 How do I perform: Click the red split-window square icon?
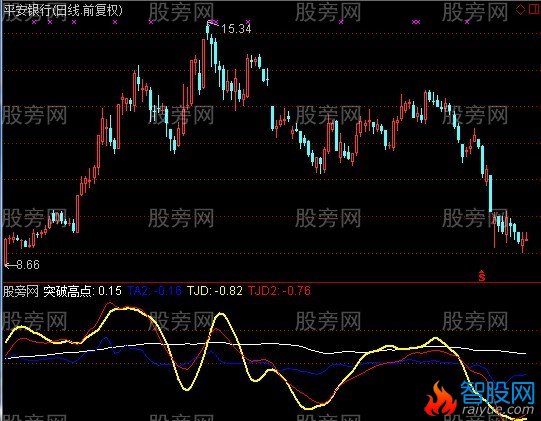pyautogui.click(x=534, y=10)
